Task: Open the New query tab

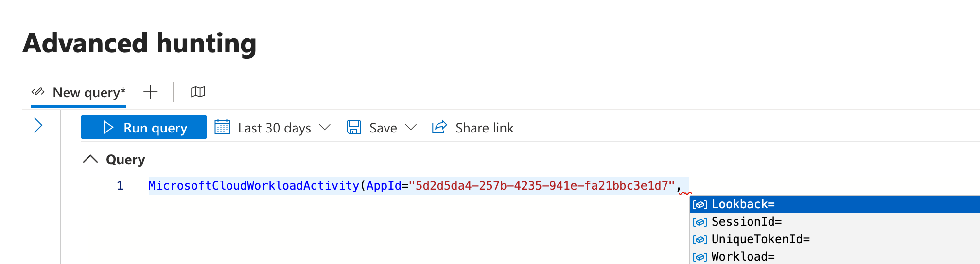Action: [89, 92]
